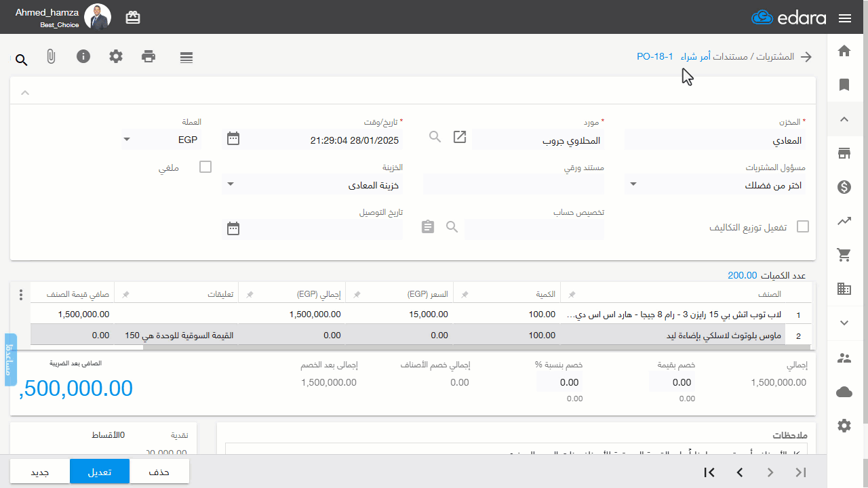Click the paperclip attachments icon

(x=51, y=57)
